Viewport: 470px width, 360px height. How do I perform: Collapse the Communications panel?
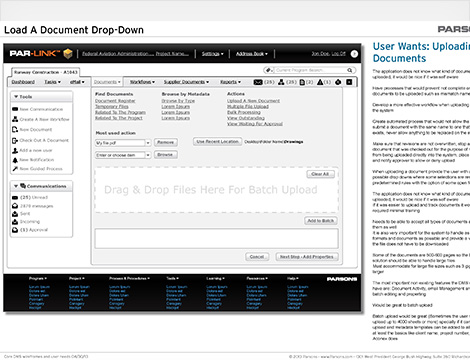pos(16,186)
